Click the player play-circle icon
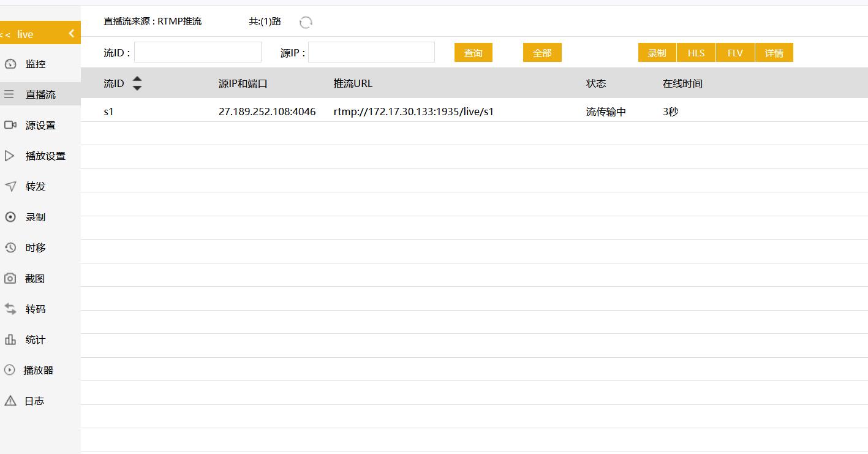 point(9,370)
